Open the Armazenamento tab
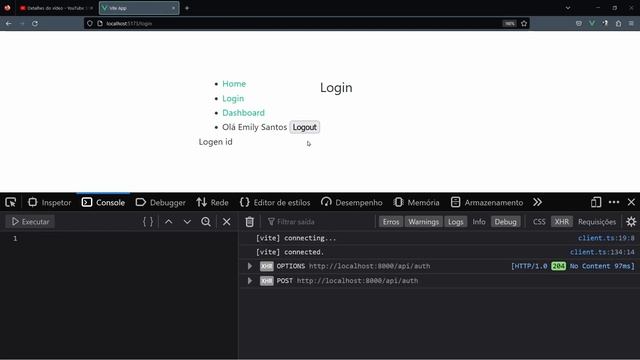This screenshot has width=640, height=360. [487, 202]
